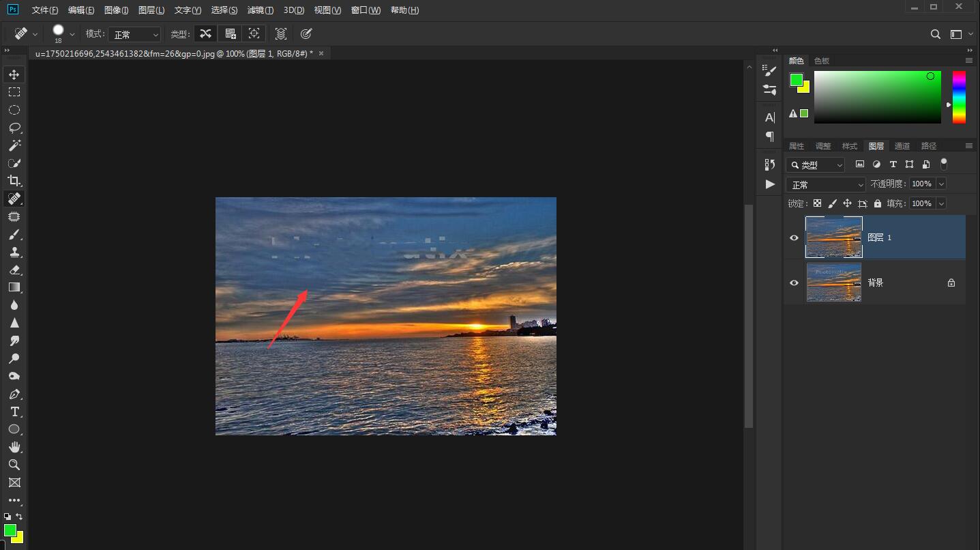Screen dimensions: 980x550
Task: Expand the layer blend mode 正常 dropdown
Action: point(826,184)
